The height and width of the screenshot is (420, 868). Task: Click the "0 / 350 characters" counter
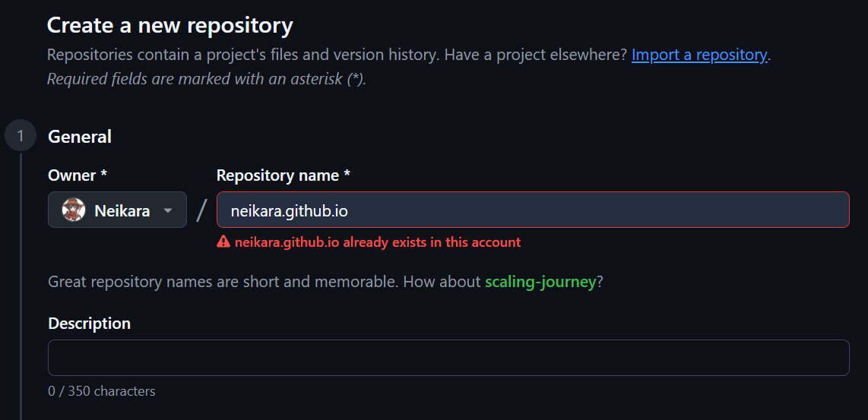click(x=102, y=391)
